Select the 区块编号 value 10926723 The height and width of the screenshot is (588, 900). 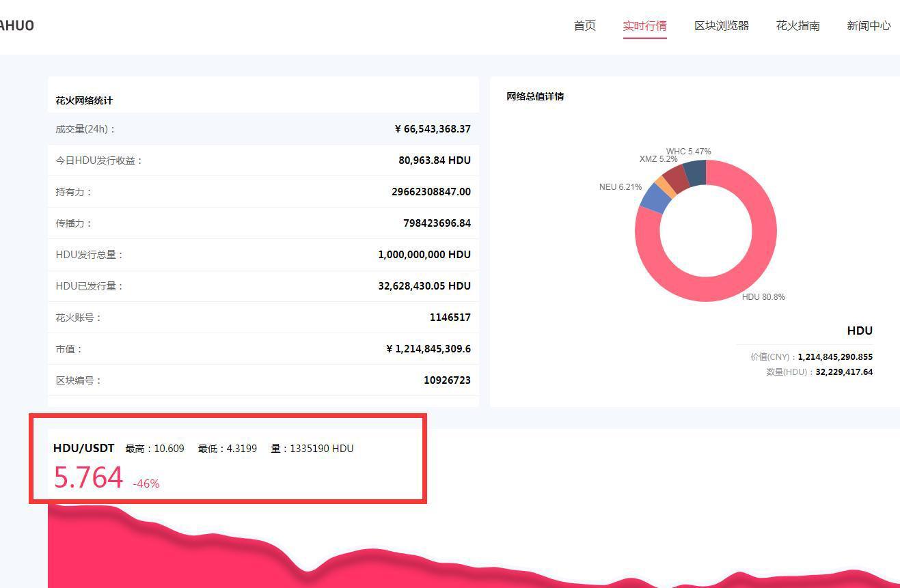[447, 380]
